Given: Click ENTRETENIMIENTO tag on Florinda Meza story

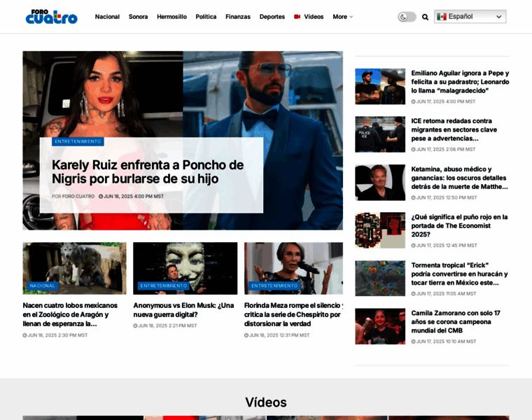Looking at the screenshot, I should point(274,286).
